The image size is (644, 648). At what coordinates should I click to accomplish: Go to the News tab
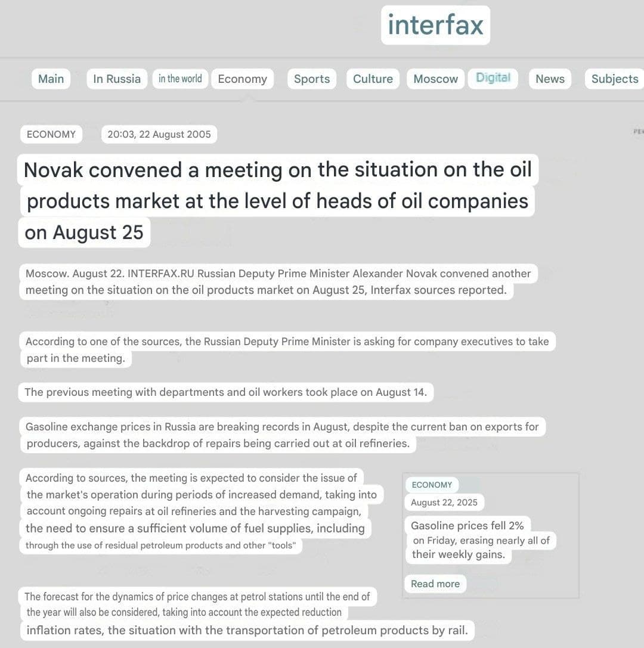(x=550, y=79)
